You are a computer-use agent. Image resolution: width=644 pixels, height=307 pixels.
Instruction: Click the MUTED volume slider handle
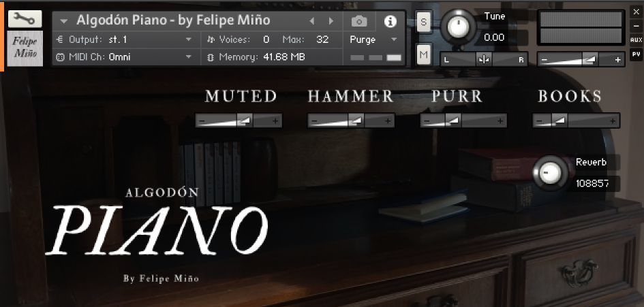pyautogui.click(x=245, y=120)
